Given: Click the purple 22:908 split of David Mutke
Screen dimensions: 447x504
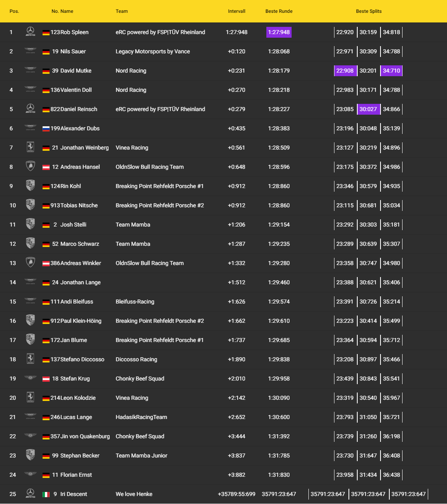Looking at the screenshot, I should click(x=345, y=71).
